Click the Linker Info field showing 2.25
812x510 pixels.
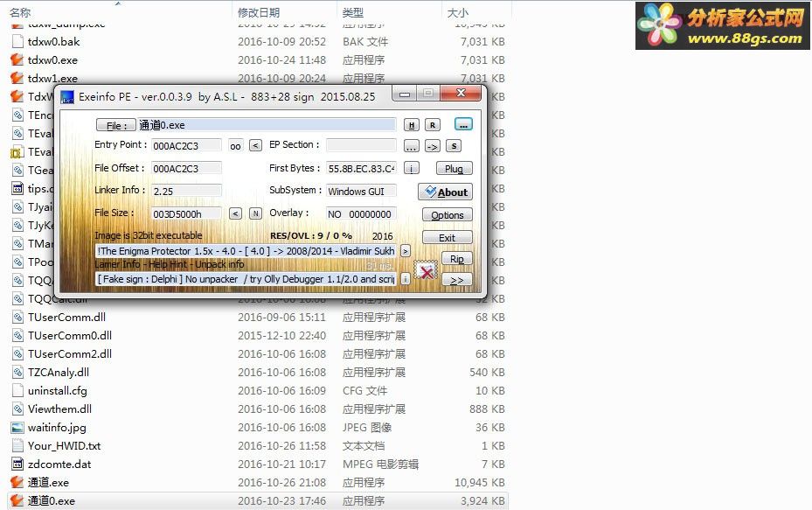186,192
